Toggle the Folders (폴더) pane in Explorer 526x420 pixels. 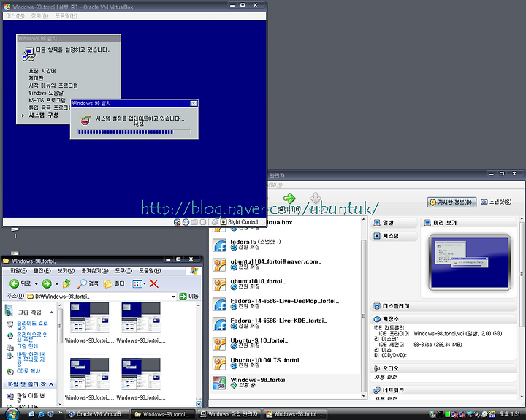(x=114, y=284)
